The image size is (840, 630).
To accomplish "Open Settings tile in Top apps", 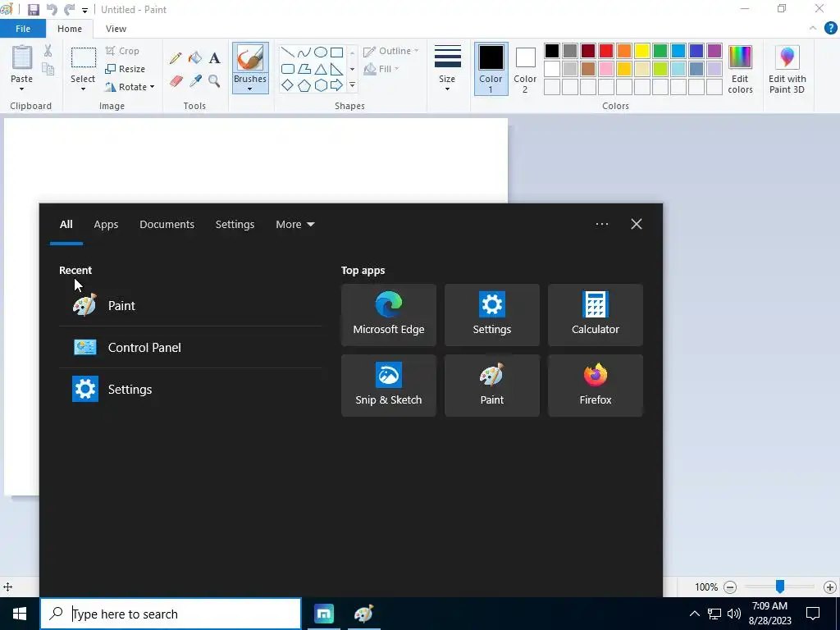I will [492, 315].
